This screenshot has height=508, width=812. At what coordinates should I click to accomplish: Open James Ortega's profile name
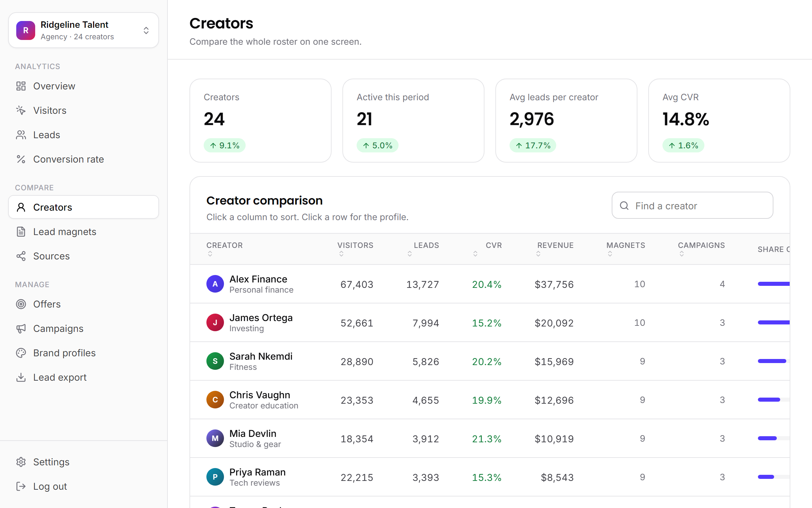(x=261, y=318)
